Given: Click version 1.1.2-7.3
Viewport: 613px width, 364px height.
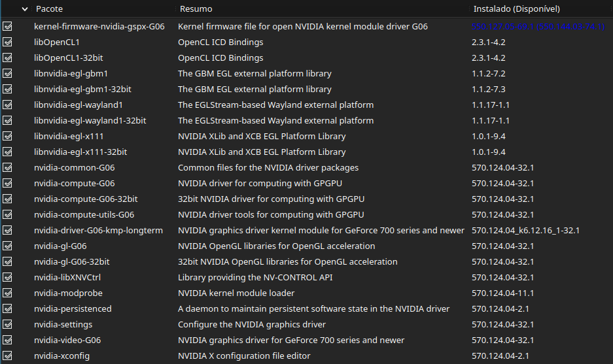Looking at the screenshot, I should coord(488,89).
